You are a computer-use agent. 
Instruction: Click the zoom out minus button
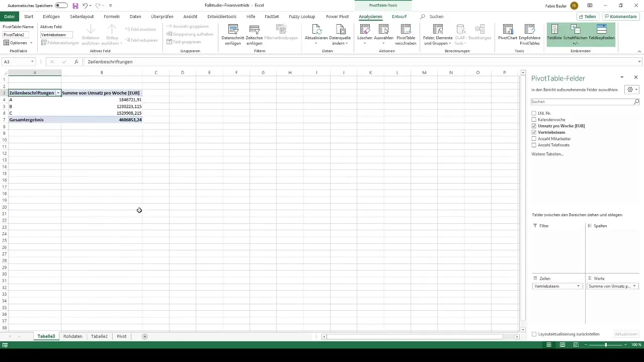click(x=586, y=345)
